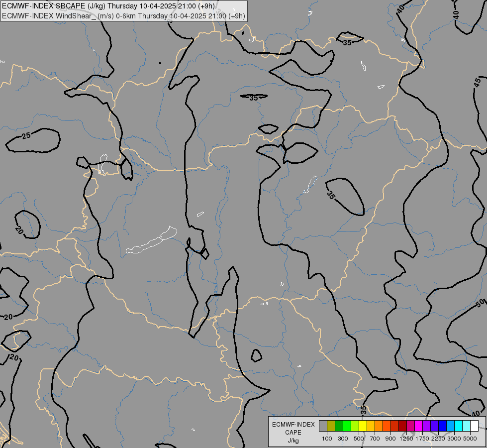Select the 'ECMWF-INDEX' label in the legend

(x=293, y=425)
